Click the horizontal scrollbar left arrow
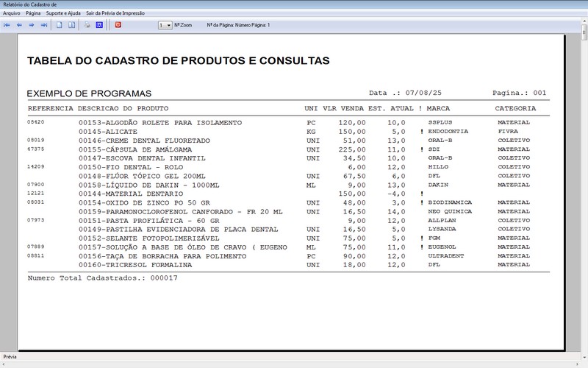 [x=3, y=364]
